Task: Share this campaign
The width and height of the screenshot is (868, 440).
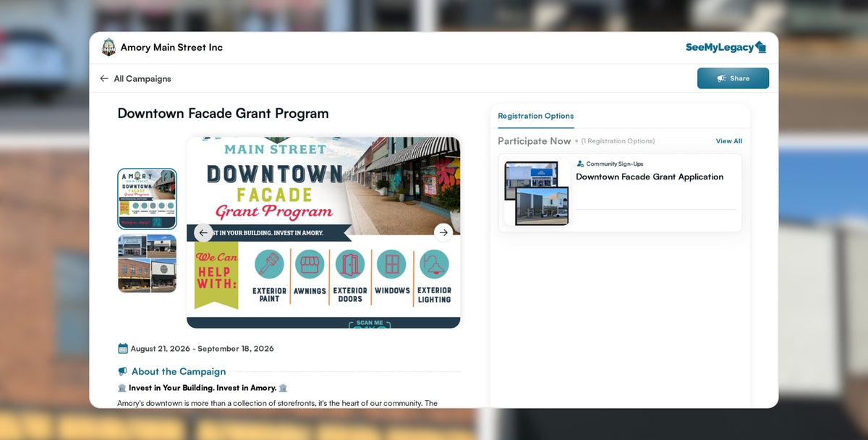Action: coord(733,78)
